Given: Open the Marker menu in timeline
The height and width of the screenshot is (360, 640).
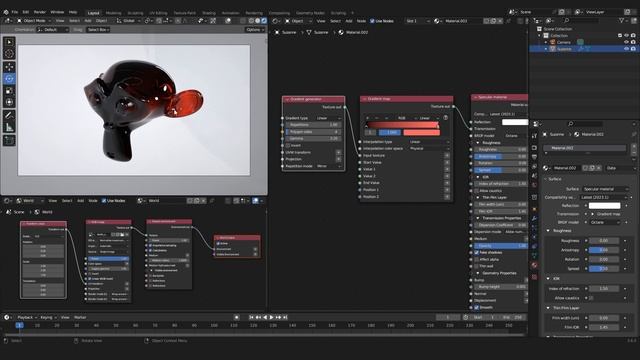Looking at the screenshot, I should pyautogui.click(x=80, y=317).
